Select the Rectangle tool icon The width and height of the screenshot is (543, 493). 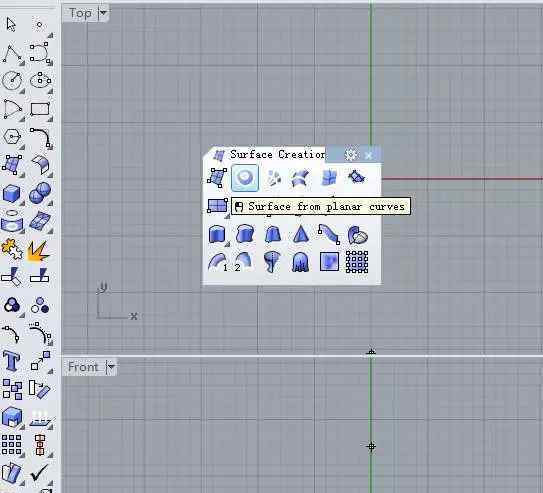[x=40, y=109]
